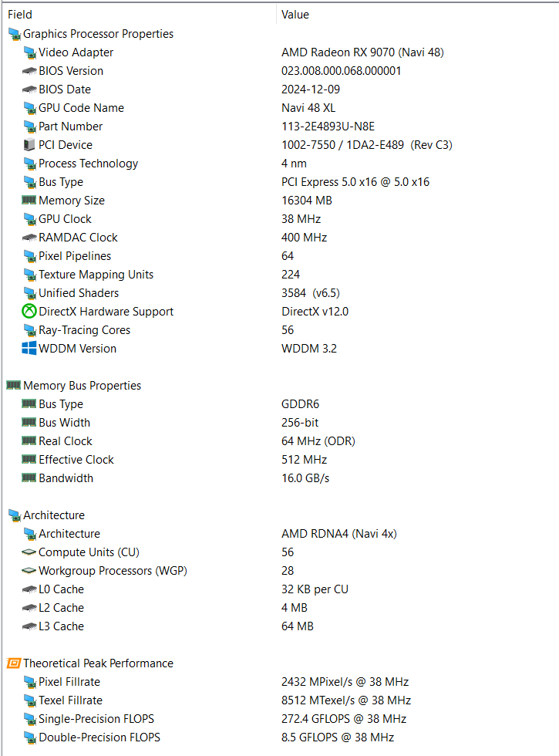Click the RAMDAC Clock chip icon
The height and width of the screenshot is (756, 559).
[x=29, y=238]
